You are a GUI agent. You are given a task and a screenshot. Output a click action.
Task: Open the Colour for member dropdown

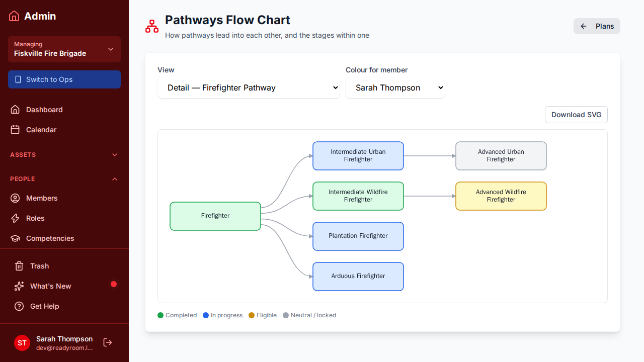tap(395, 87)
